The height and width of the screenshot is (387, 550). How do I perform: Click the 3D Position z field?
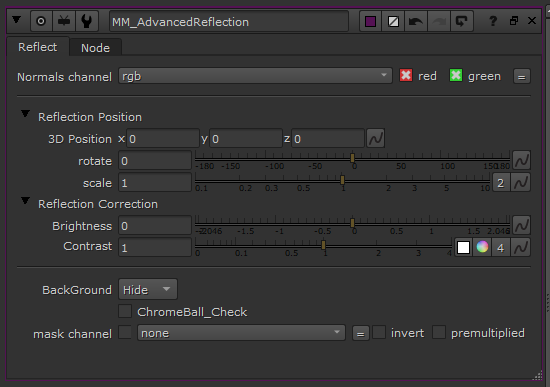point(328,139)
